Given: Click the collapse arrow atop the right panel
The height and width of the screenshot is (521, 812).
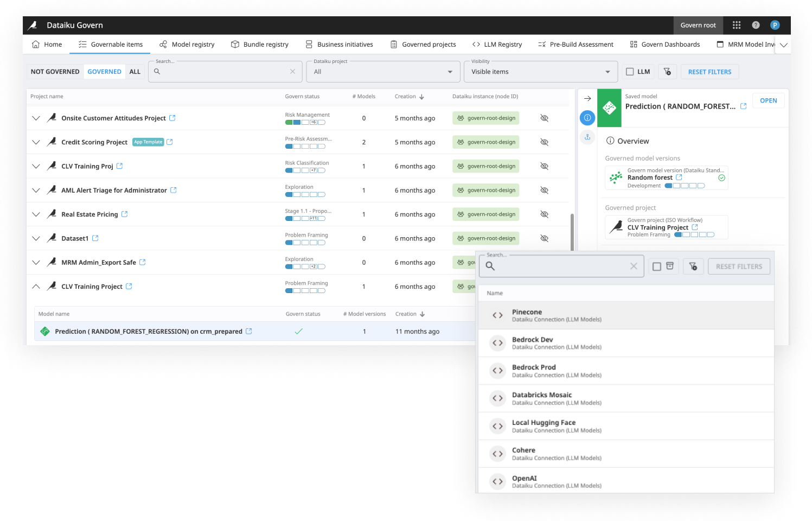Looking at the screenshot, I should pyautogui.click(x=588, y=98).
